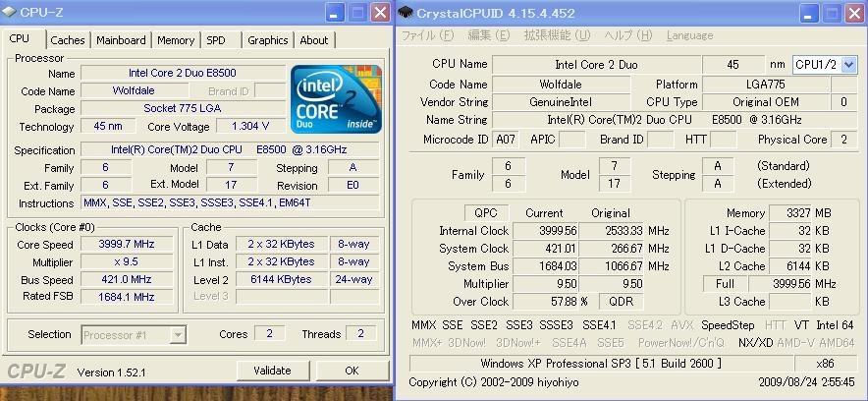Click the Package field 'Socket 775 LGA'
The image size is (868, 401).
[184, 108]
